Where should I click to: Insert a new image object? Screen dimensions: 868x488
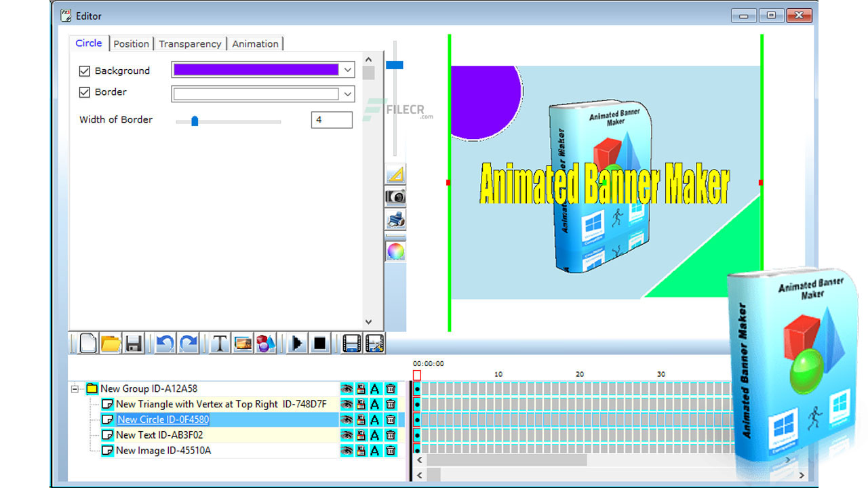coord(243,343)
